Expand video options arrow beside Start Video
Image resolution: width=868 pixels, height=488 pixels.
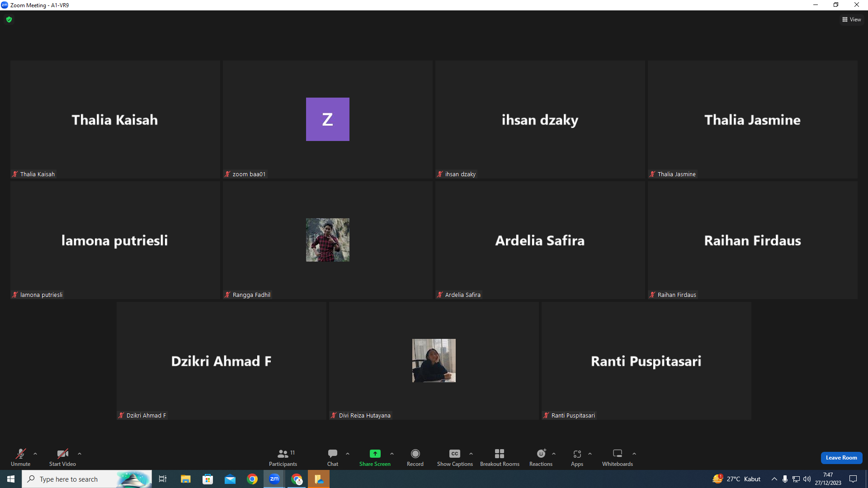click(x=80, y=454)
